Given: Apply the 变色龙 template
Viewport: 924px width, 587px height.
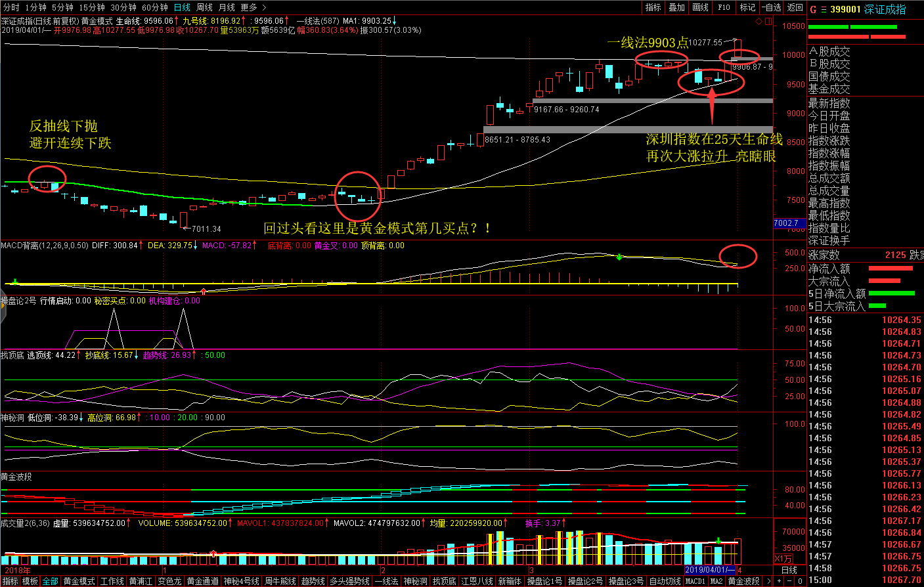Looking at the screenshot, I should point(169,581).
